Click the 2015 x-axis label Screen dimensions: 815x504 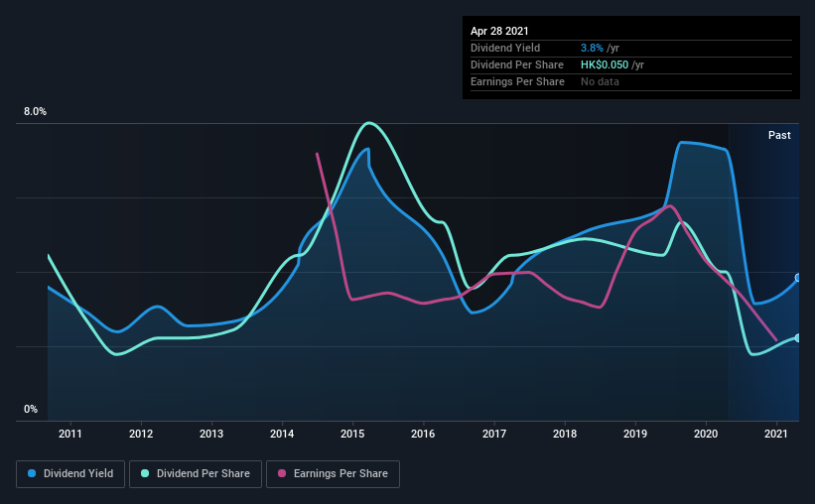[353, 434]
